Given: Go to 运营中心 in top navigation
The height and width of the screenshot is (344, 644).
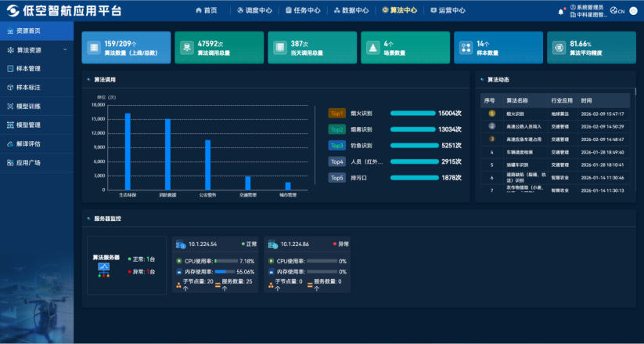Looking at the screenshot, I should pos(447,11).
